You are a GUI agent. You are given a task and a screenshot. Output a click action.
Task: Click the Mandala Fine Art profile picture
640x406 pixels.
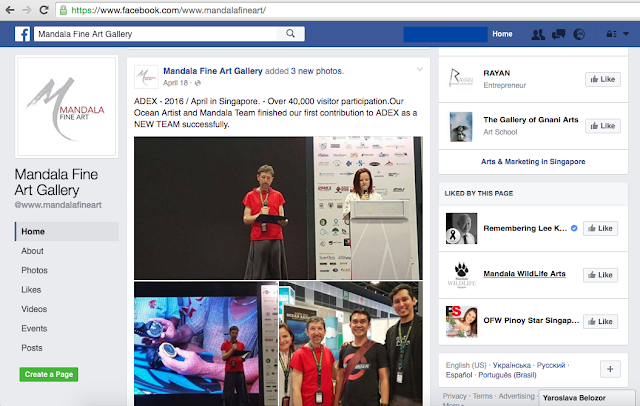(67, 107)
